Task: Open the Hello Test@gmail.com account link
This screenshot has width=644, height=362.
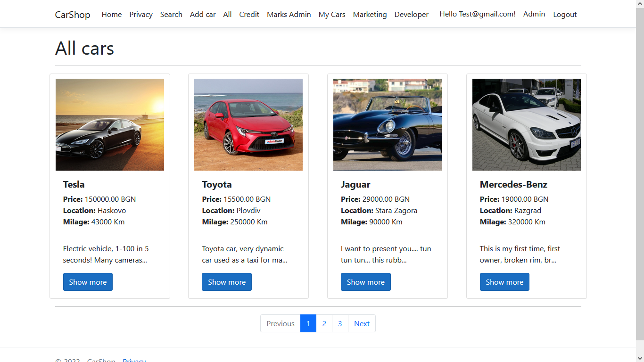Action: click(477, 14)
